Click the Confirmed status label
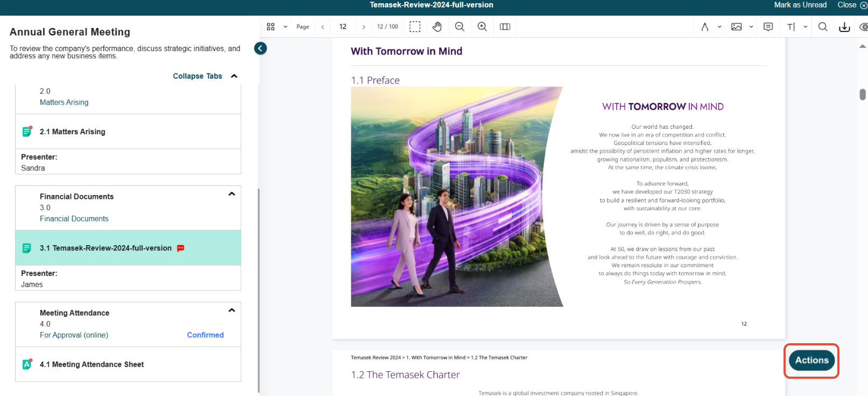Viewport: 868px width, 396px height. [x=206, y=335]
